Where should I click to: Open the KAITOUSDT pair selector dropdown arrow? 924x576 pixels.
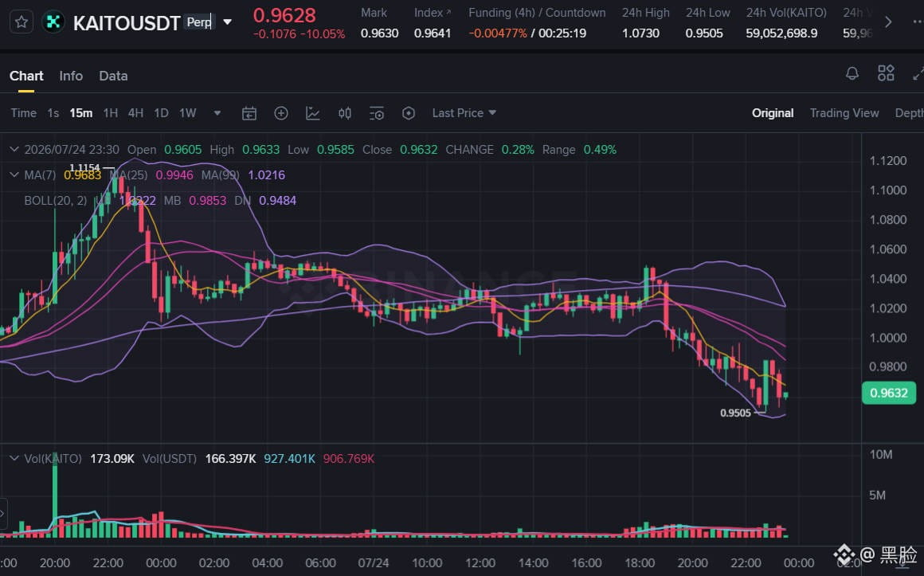(x=228, y=22)
